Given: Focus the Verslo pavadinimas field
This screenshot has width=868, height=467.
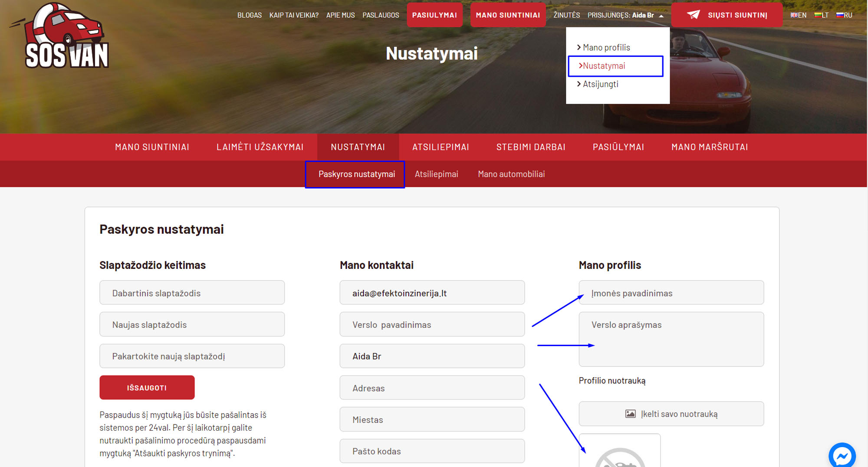Looking at the screenshot, I should pos(432,324).
